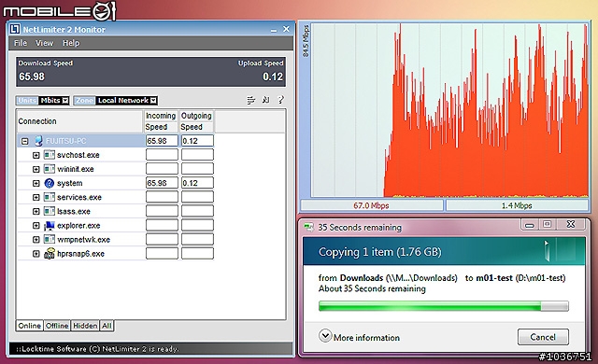This screenshot has height=364, width=598.
Task: Click the Upload Speed 0.12 value
Action: [273, 77]
